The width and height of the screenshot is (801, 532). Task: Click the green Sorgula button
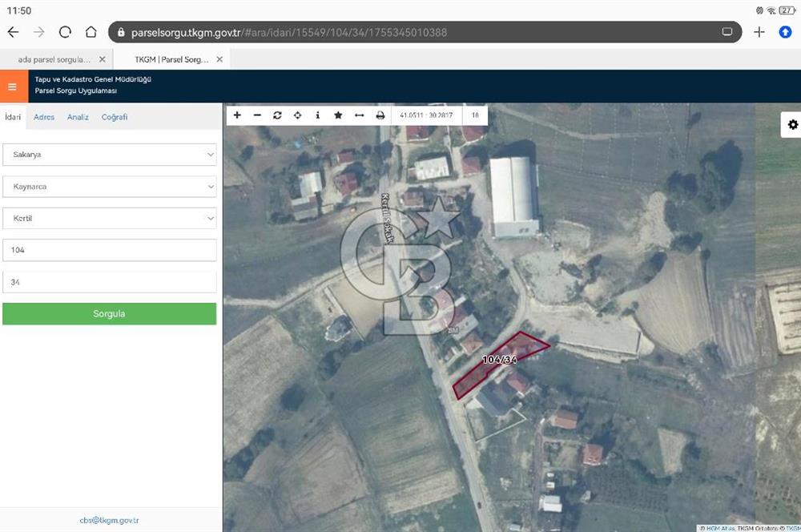click(x=109, y=314)
